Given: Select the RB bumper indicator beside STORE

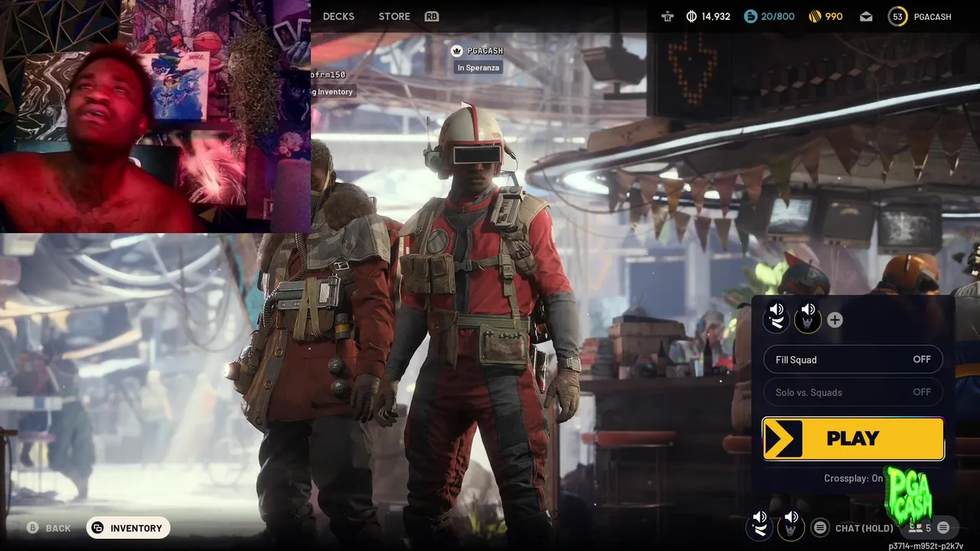Looking at the screenshot, I should point(432,16).
